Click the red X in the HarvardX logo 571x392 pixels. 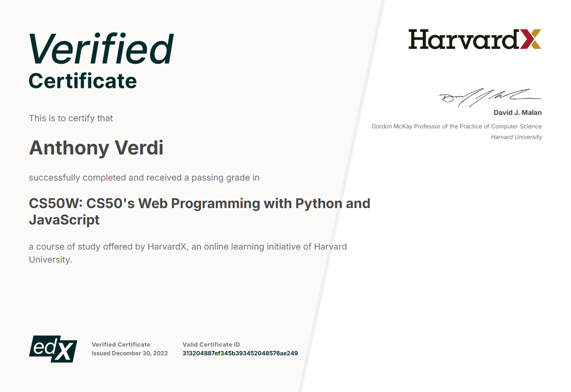pos(530,39)
